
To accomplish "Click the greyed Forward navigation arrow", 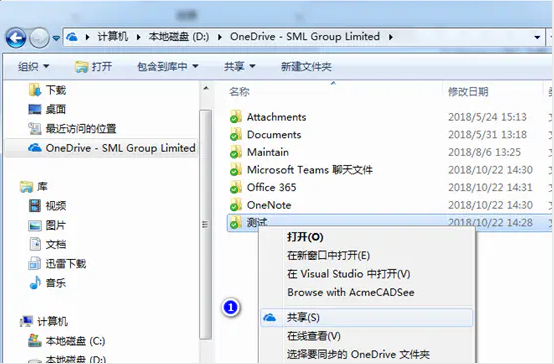I will point(39,37).
